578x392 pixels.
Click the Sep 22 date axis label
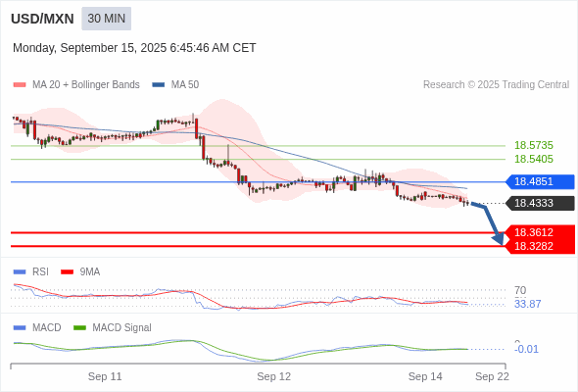492,376
